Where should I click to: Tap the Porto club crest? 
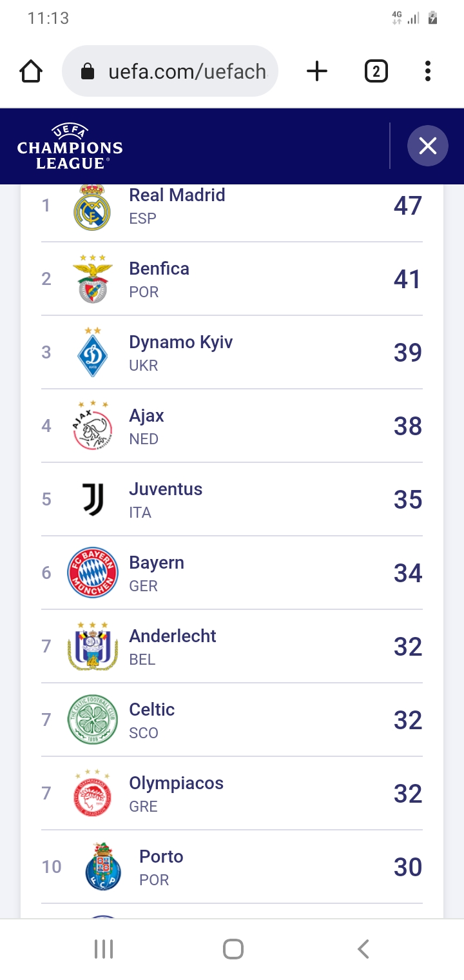(102, 867)
